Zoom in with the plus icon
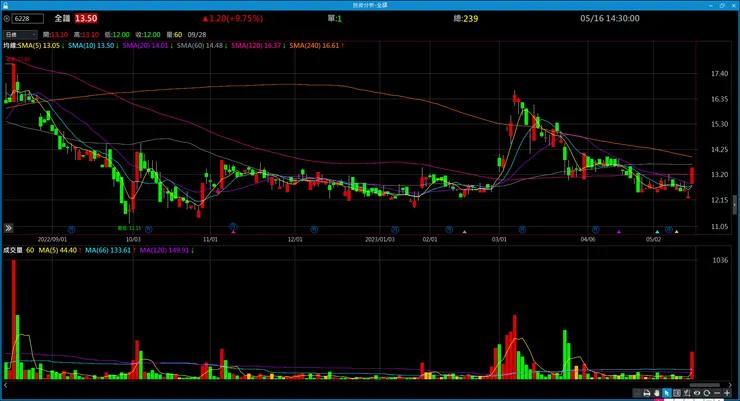 727,393
